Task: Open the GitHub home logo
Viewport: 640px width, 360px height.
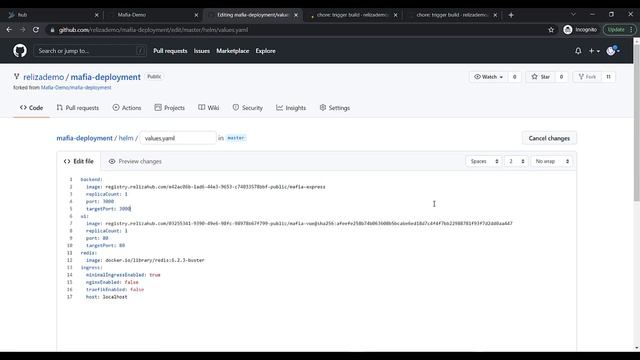Action: pos(20,51)
